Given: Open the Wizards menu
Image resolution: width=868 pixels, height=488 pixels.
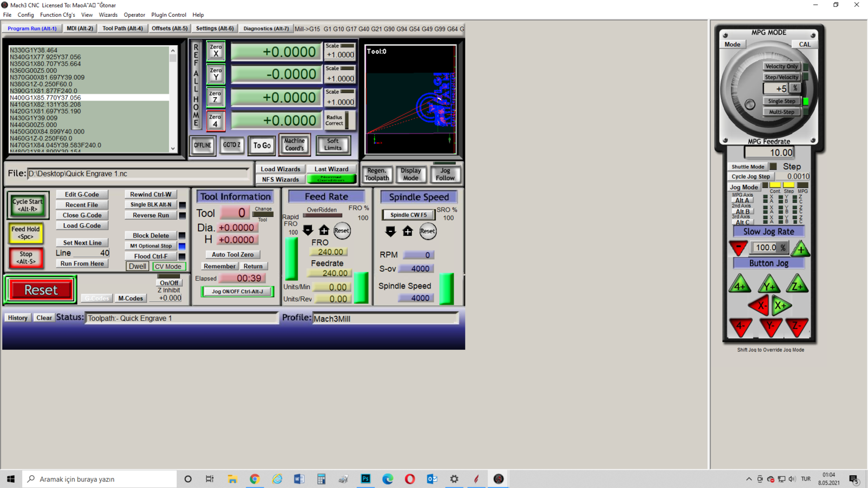Looking at the screenshot, I should 108,15.
